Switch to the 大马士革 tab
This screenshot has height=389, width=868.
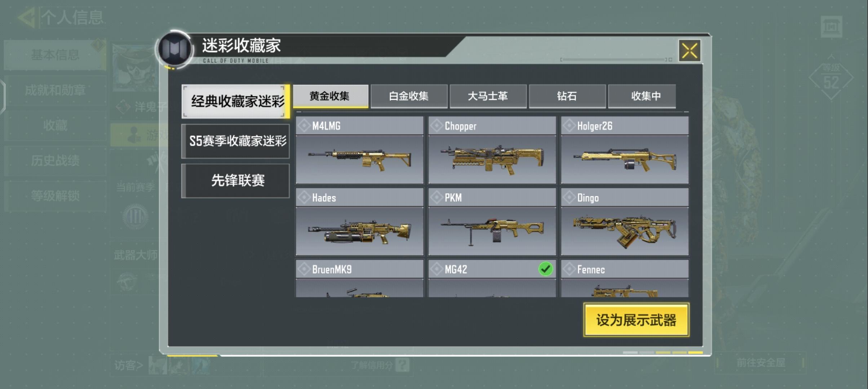point(488,96)
